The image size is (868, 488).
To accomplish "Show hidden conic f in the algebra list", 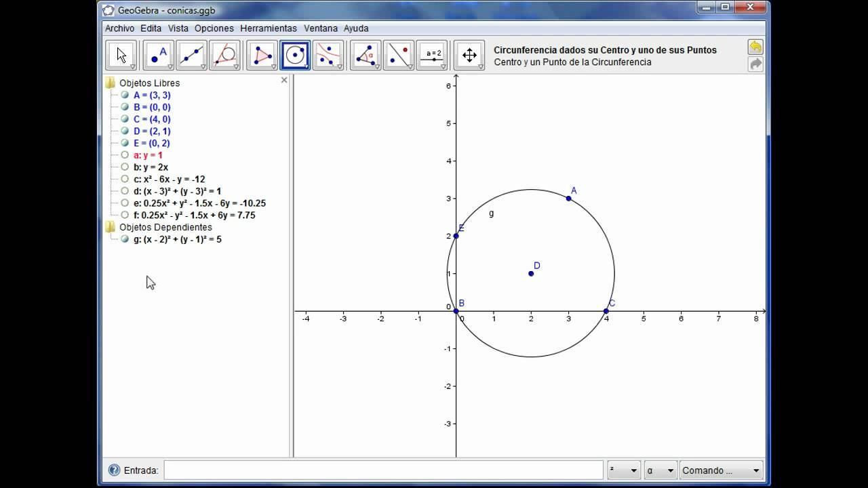I will click(125, 215).
